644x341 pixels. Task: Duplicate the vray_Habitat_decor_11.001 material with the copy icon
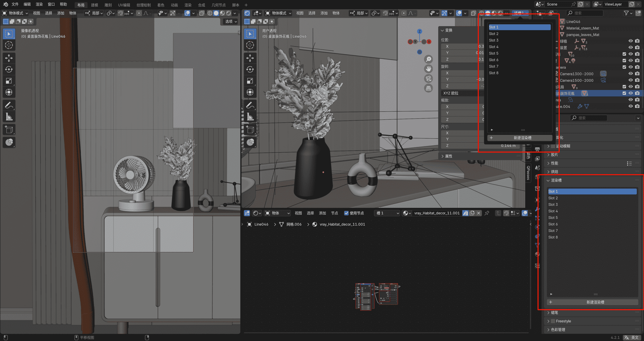click(x=472, y=213)
